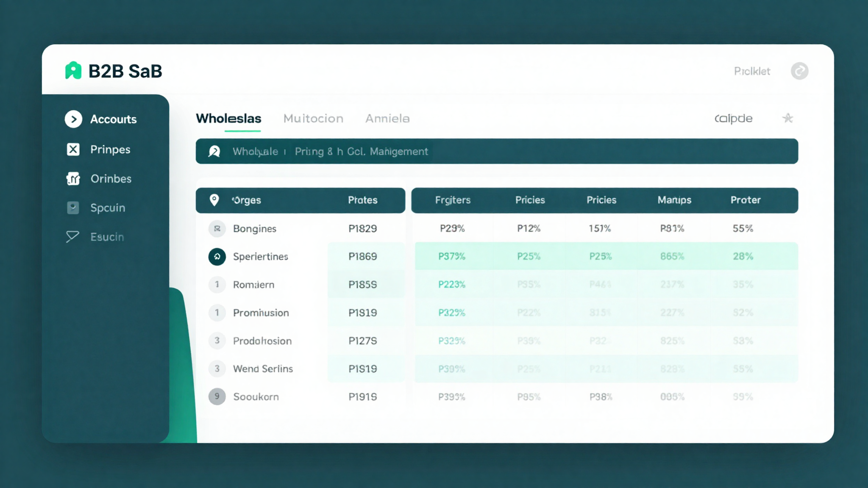
Task: Click the Esucin message icon in sidebar
Action: pyautogui.click(x=72, y=236)
